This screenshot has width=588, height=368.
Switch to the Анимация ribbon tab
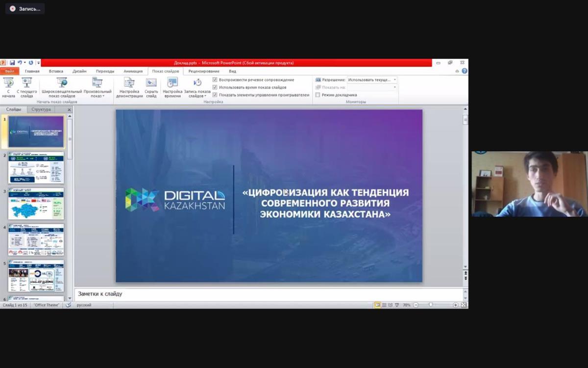pyautogui.click(x=133, y=71)
